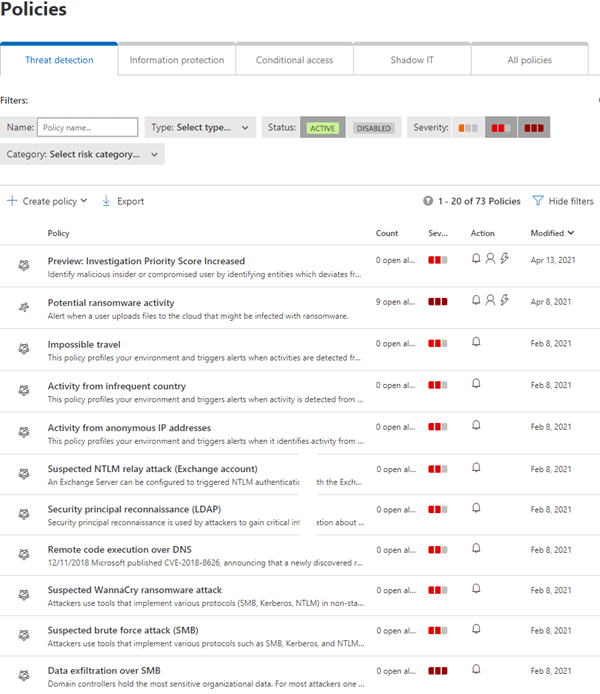This screenshot has height=694, width=600.
Task: Click the filter funnel icon beside Hide filters
Action: [x=538, y=201]
